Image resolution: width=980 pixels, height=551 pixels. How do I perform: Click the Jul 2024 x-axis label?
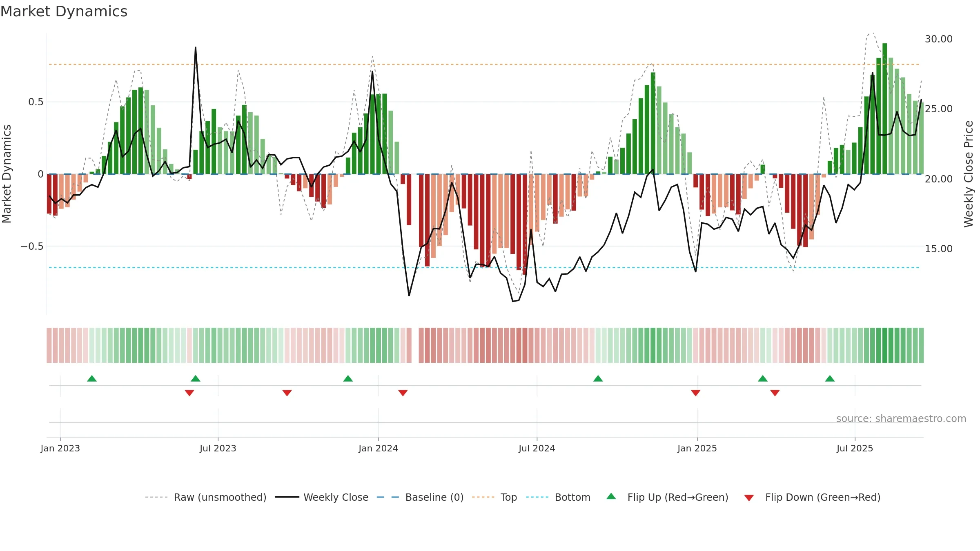[x=537, y=448]
